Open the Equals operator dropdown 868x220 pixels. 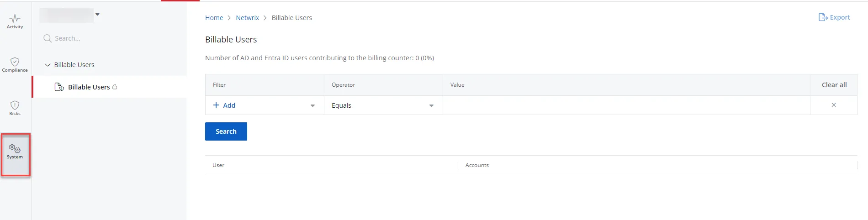coord(383,105)
